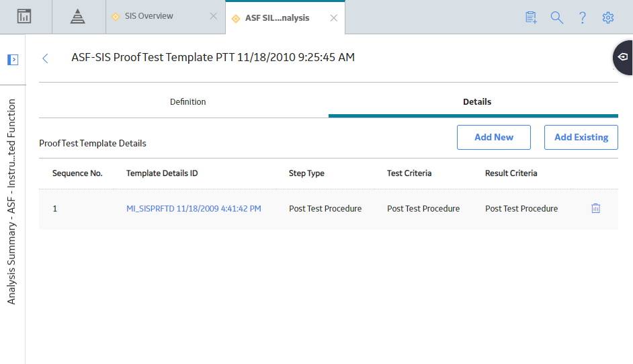Open the settings gear icon
633x364 pixels.
click(608, 17)
